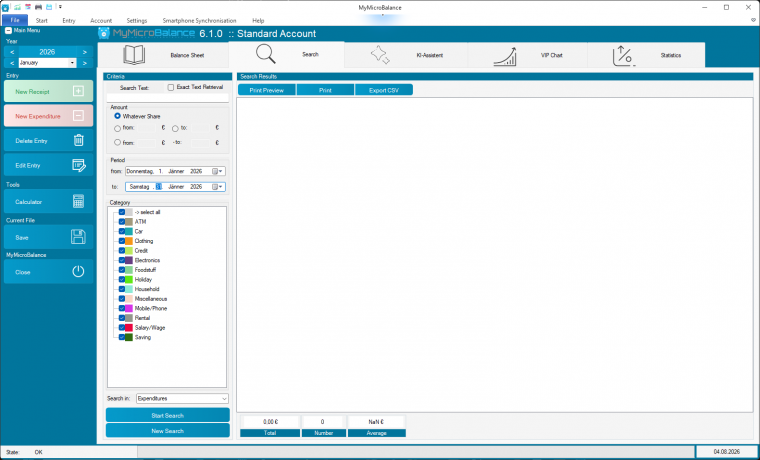Screen dimensions: 760x460
Task: Uncheck the ATM category checkbox
Action: (x=122, y=222)
